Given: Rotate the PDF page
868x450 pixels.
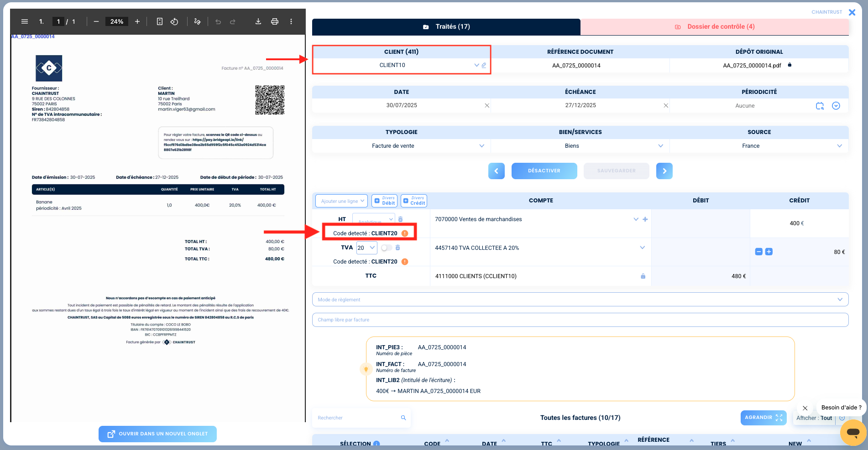Looking at the screenshot, I should [174, 21].
